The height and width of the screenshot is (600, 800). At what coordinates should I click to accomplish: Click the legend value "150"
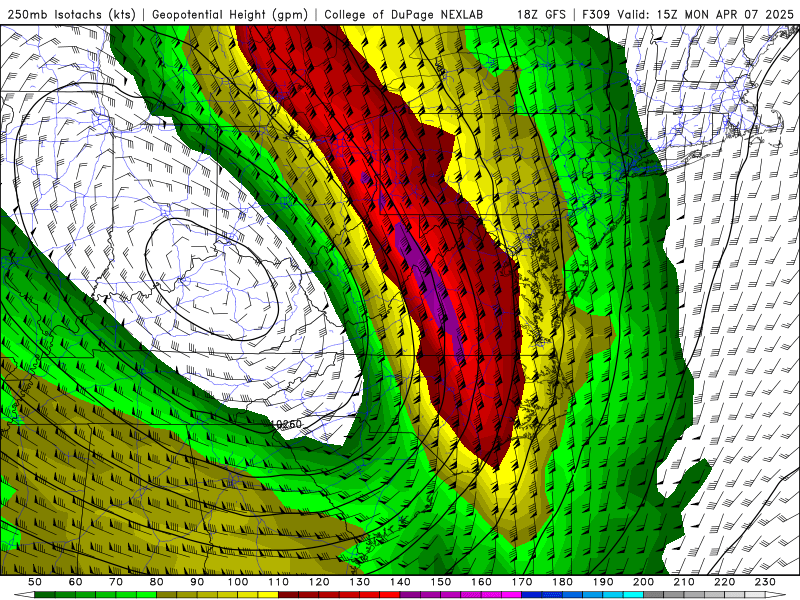click(x=440, y=582)
